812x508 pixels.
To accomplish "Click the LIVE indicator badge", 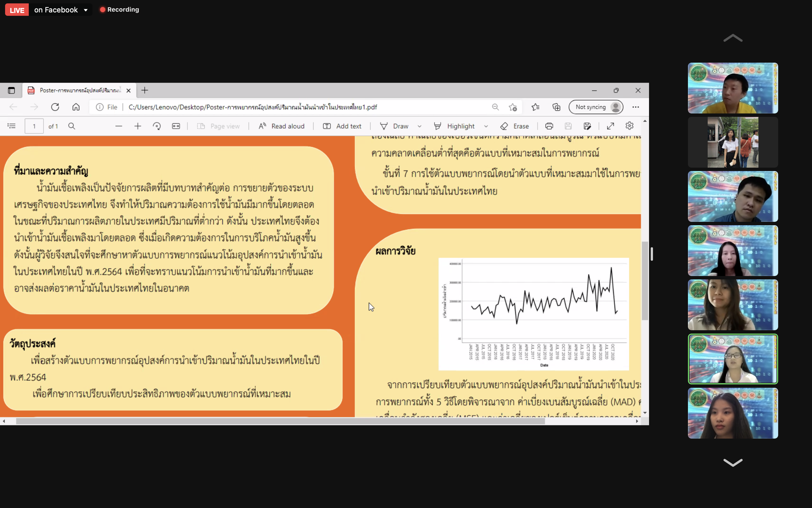I will [x=17, y=10].
